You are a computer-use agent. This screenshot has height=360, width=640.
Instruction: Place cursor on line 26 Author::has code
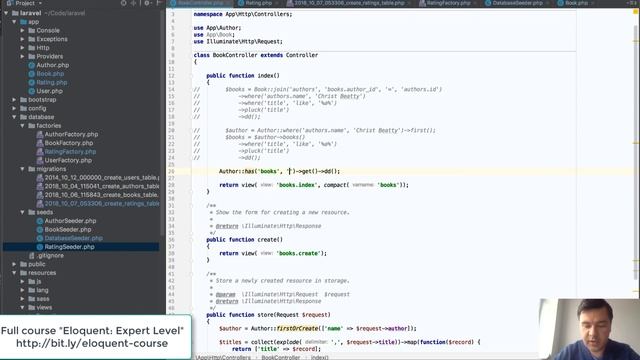point(279,171)
